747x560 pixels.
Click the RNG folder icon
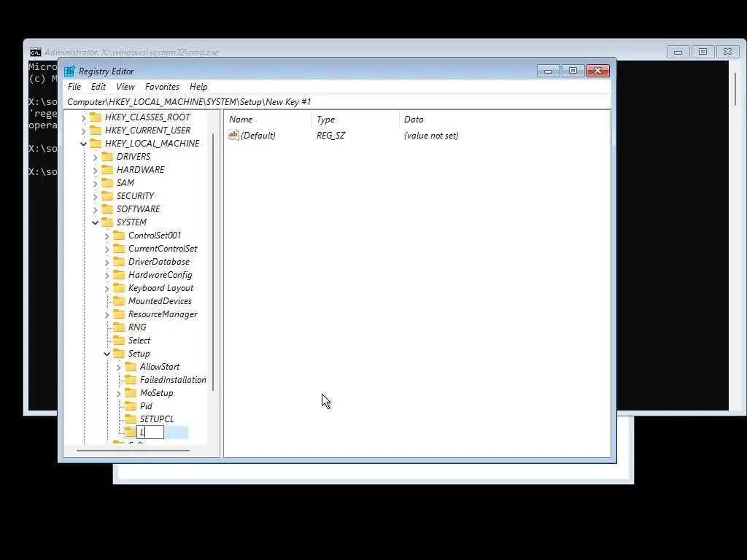click(x=119, y=327)
